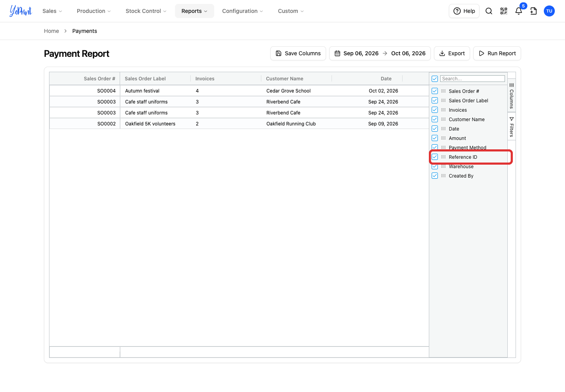Viewport: 565px width, 392px height.
Task: Uncheck the Sales Order # column
Action: click(x=435, y=91)
